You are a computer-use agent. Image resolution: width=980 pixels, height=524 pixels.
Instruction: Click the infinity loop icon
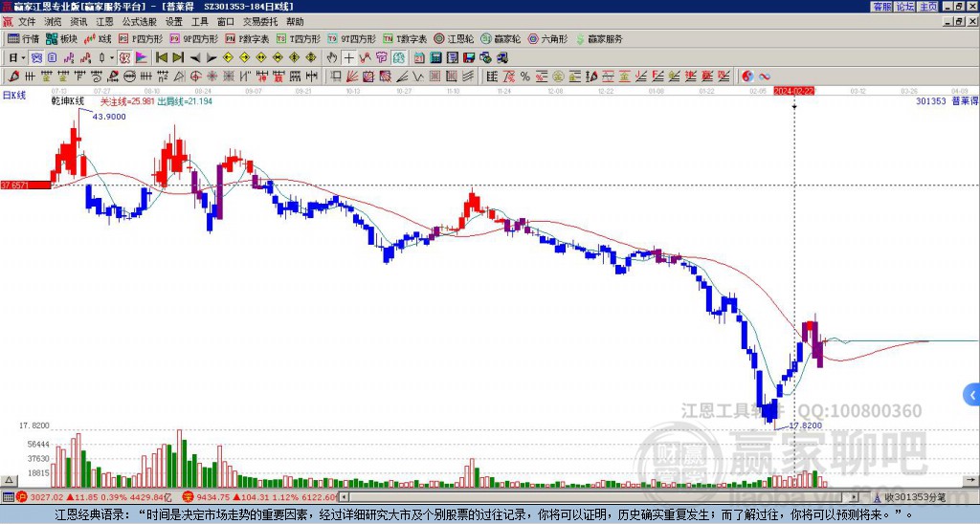(x=765, y=76)
